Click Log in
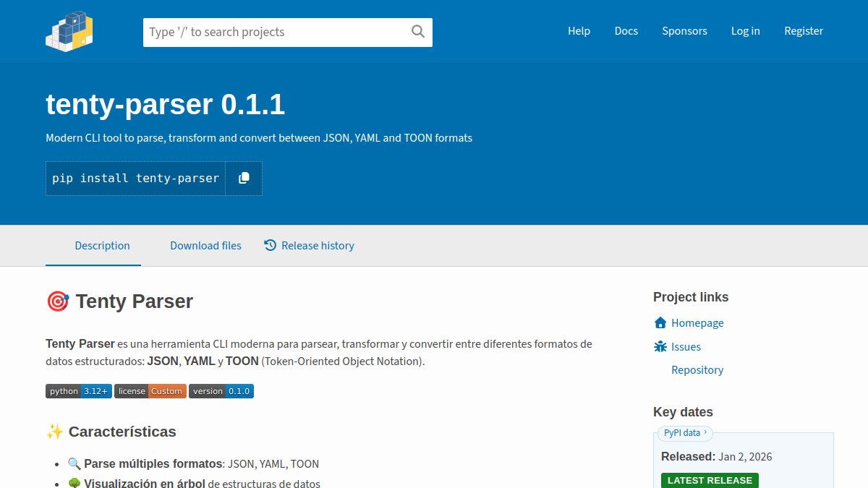 pos(745,31)
